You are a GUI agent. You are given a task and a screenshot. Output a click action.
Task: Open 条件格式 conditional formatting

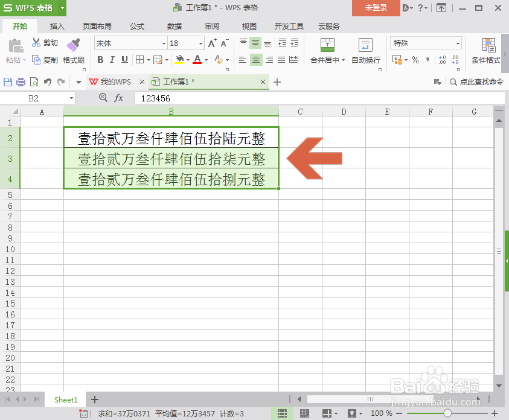pos(487,51)
